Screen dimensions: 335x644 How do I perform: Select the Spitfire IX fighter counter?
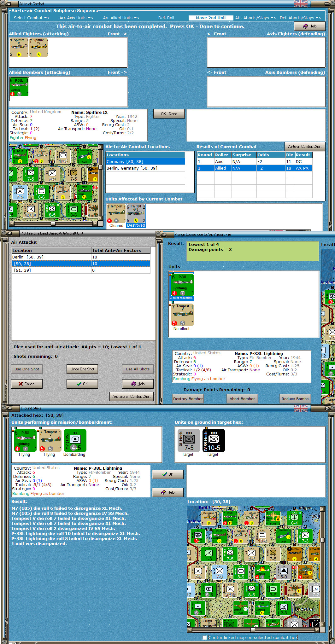(x=19, y=48)
